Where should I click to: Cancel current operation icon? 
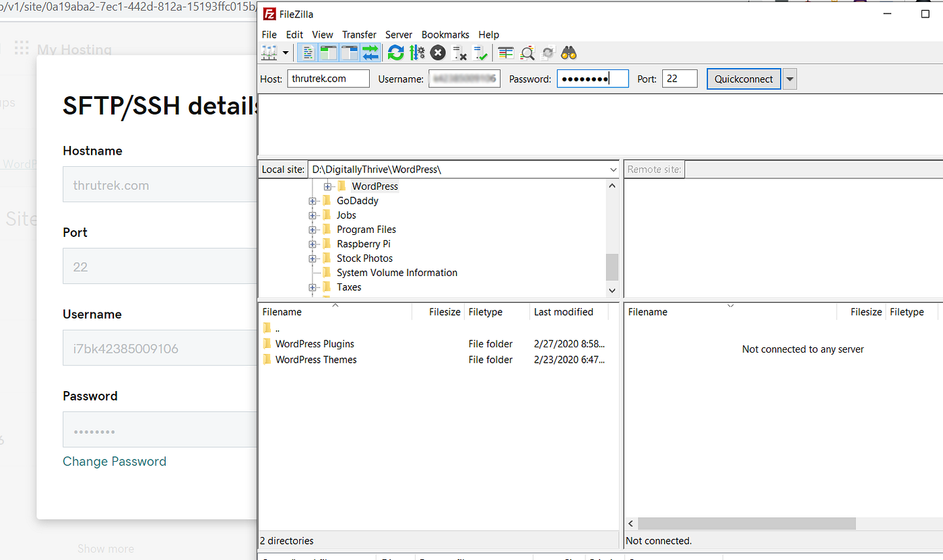[438, 53]
